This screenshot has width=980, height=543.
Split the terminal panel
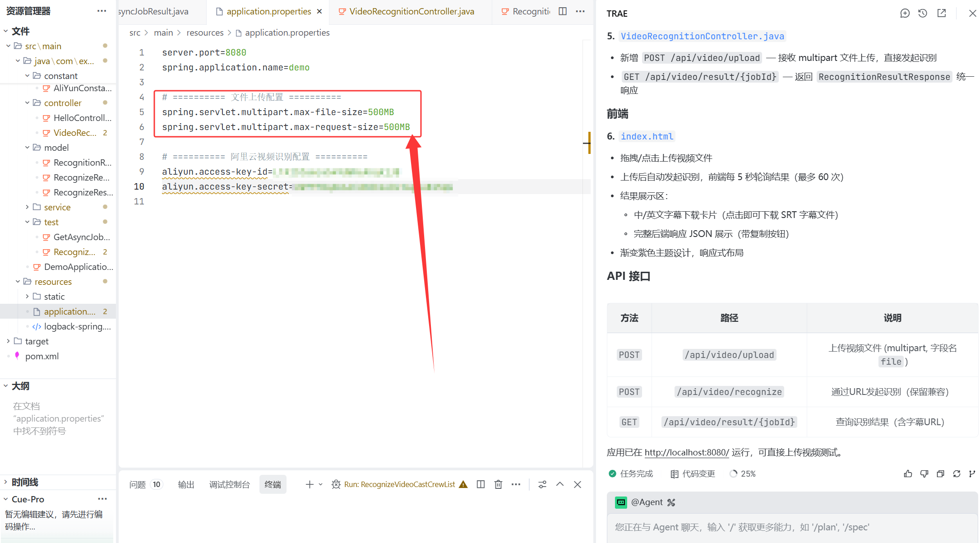pyautogui.click(x=481, y=484)
